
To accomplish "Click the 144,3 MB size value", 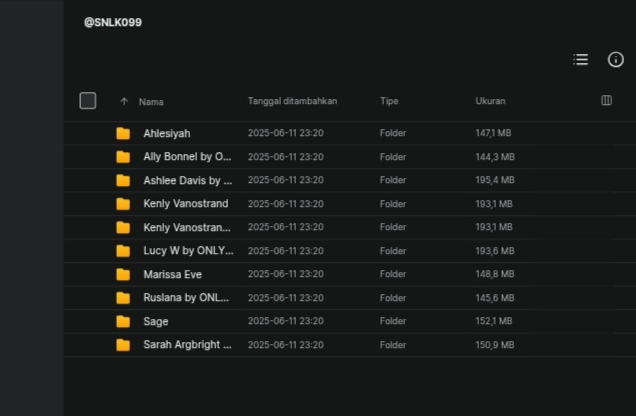I will pos(495,157).
